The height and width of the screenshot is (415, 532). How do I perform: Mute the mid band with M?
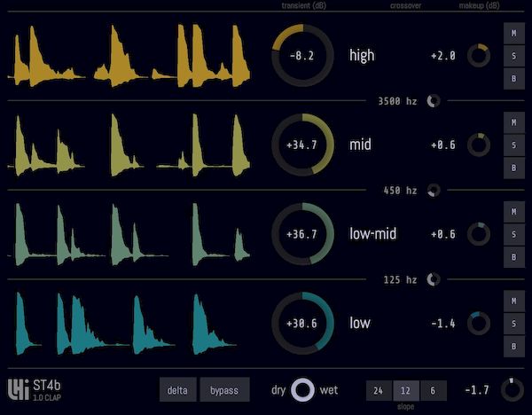point(514,122)
